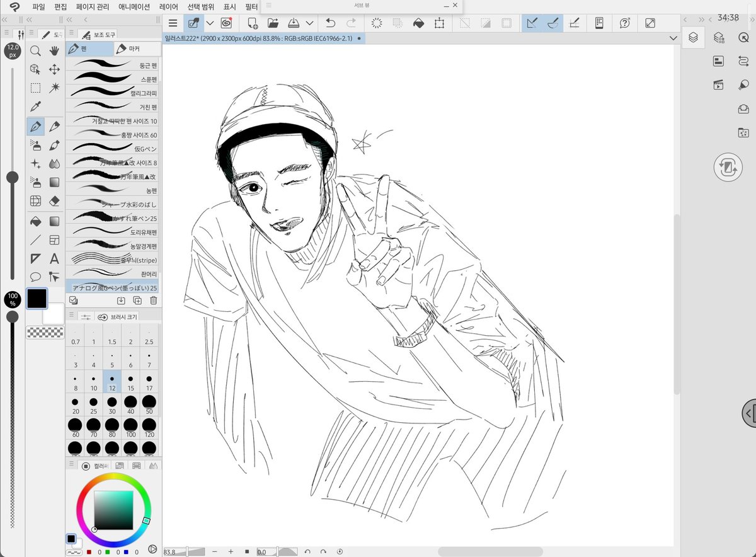Click the Scale/Rotate transform icon
The width and height of the screenshot is (756, 557).
click(x=439, y=23)
